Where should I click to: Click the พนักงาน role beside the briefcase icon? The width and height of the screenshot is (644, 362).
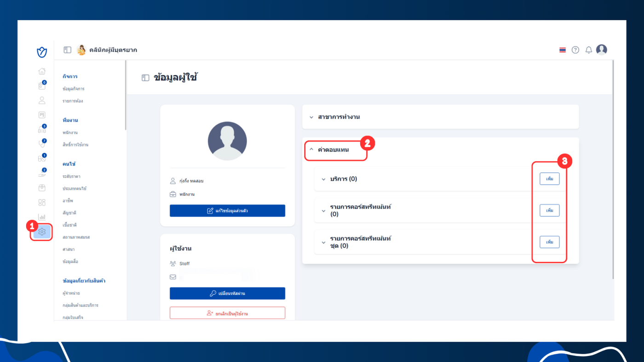click(187, 195)
